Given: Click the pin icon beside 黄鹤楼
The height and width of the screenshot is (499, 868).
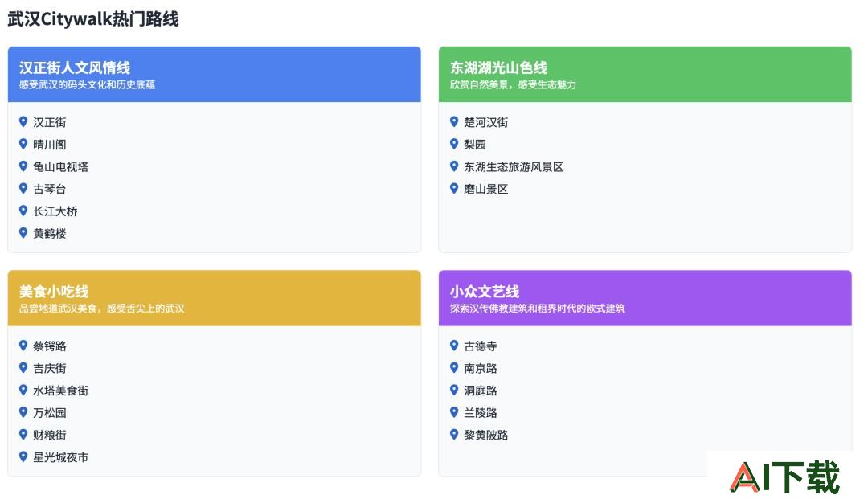Looking at the screenshot, I should tap(23, 233).
